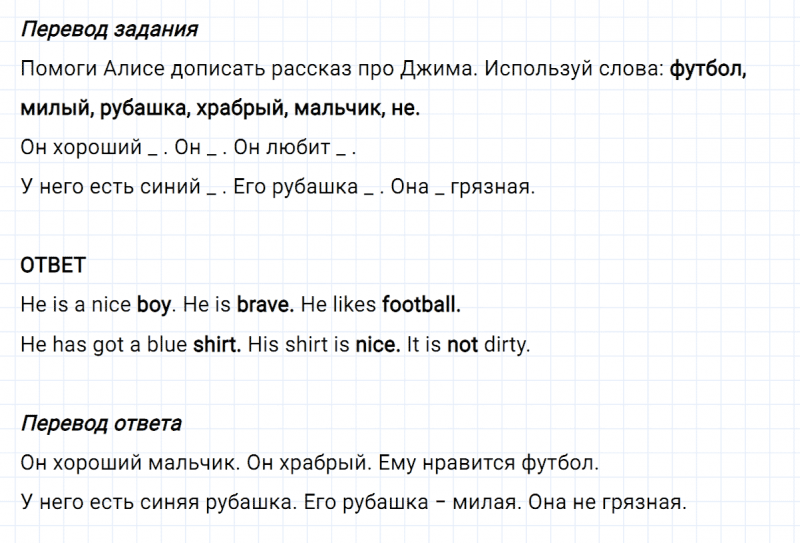Click the bold word "football."
The image size is (800, 543).
click(421, 305)
